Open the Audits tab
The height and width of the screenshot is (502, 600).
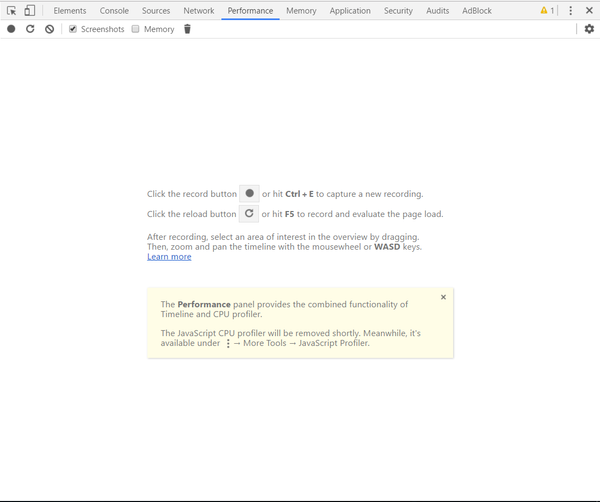click(x=437, y=11)
